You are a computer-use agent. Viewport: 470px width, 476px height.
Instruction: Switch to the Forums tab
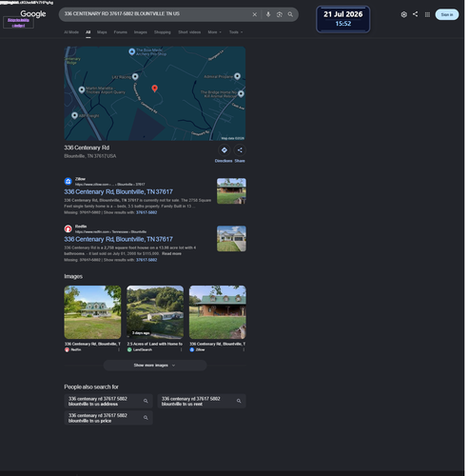(122, 32)
